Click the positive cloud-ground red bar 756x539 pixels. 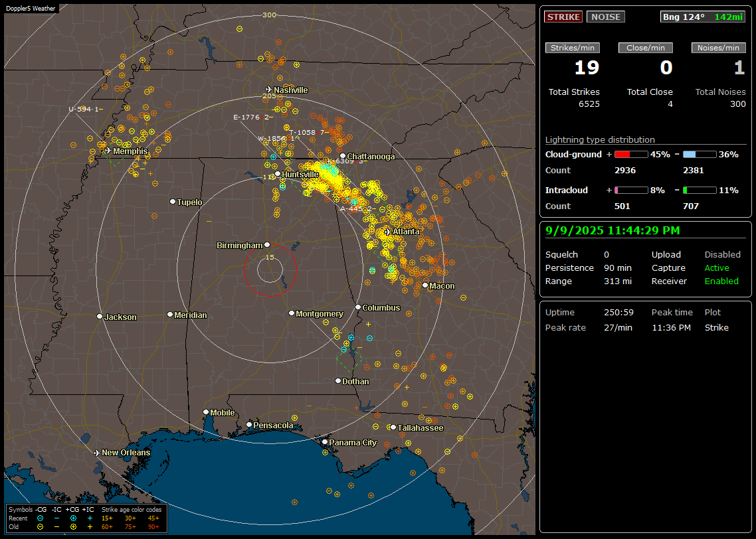tap(631, 155)
